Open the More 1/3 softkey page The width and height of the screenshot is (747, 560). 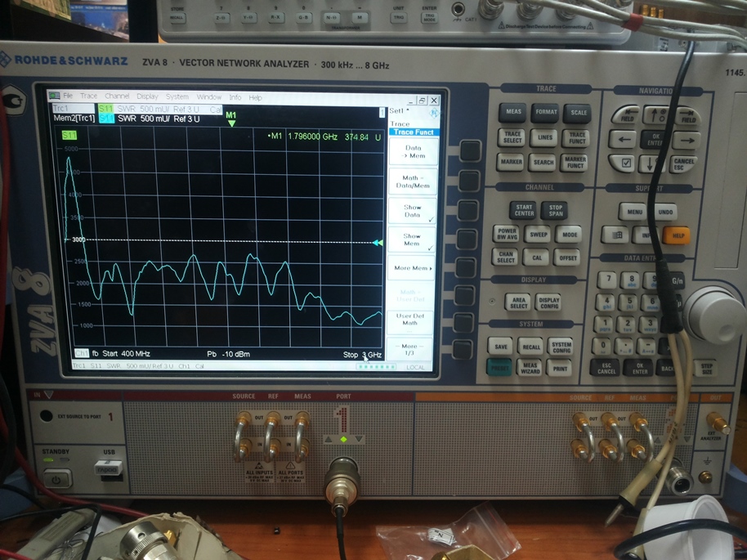pyautogui.click(x=410, y=349)
